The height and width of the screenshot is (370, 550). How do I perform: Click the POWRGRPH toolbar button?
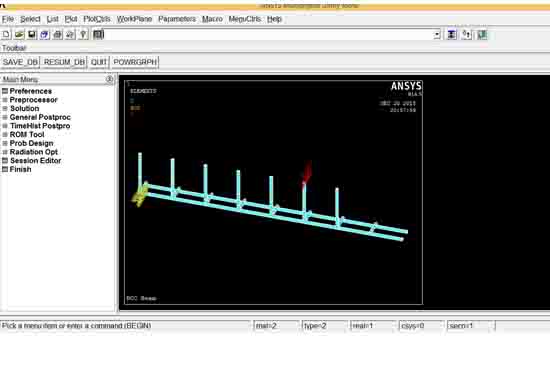135,62
